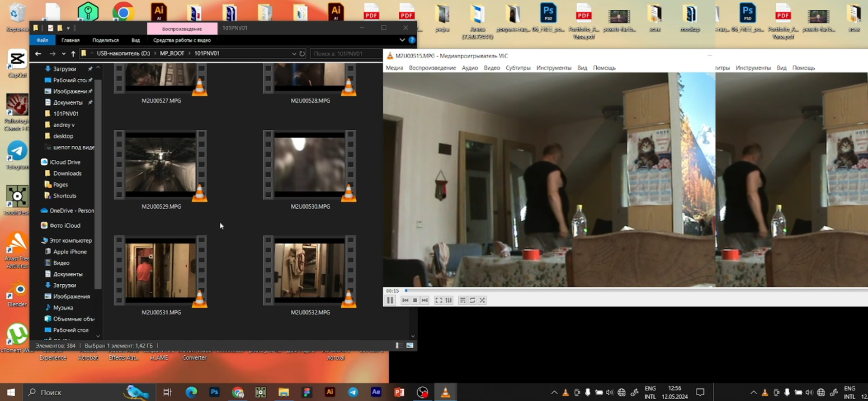Pause the VLC video playback
This screenshot has width=868, height=401.
point(390,300)
